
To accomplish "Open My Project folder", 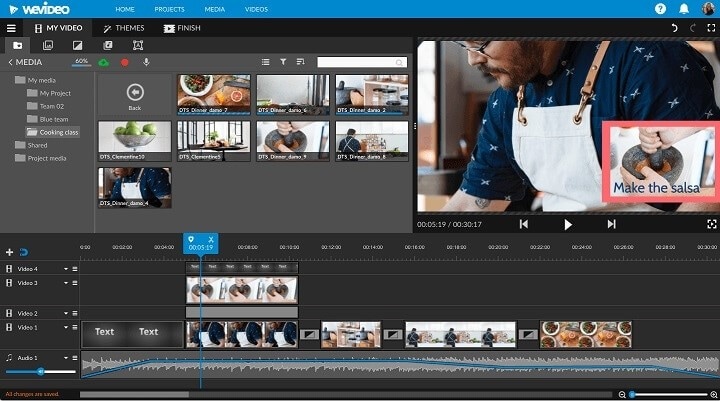I will pos(49,93).
